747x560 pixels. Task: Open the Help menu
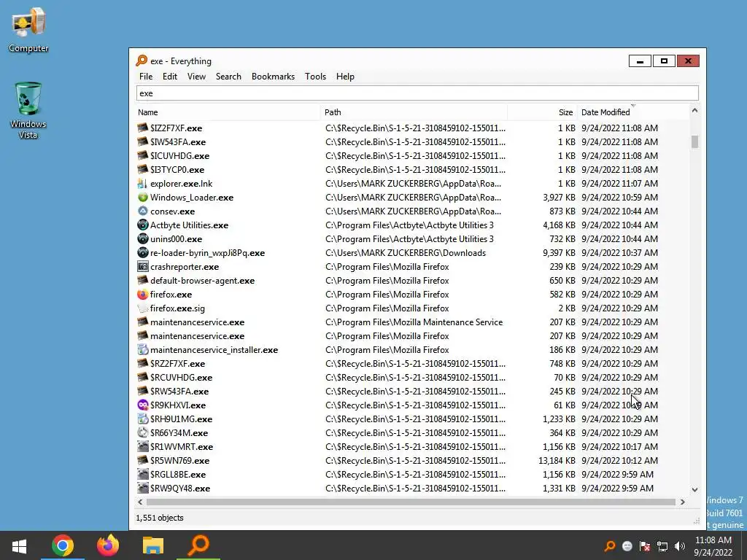pos(345,76)
